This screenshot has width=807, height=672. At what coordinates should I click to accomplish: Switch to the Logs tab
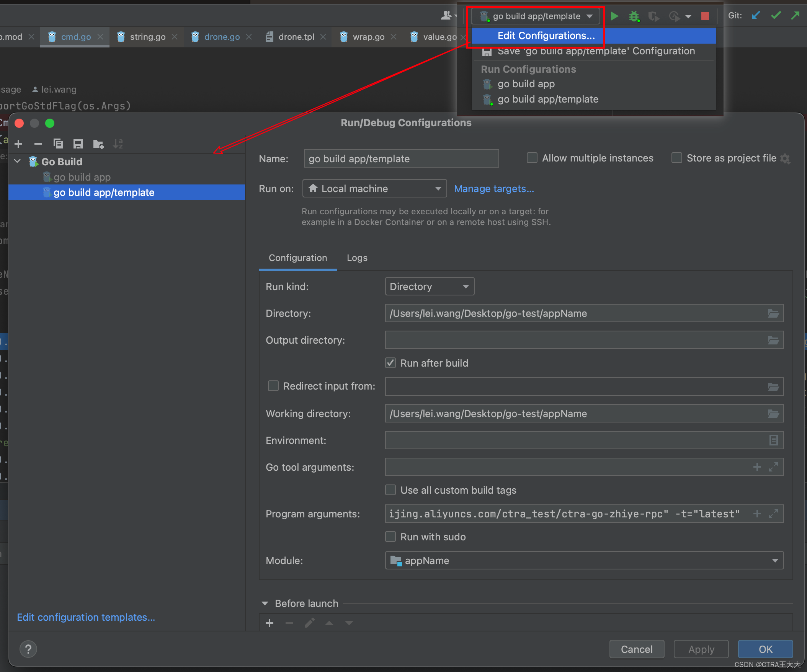point(357,258)
